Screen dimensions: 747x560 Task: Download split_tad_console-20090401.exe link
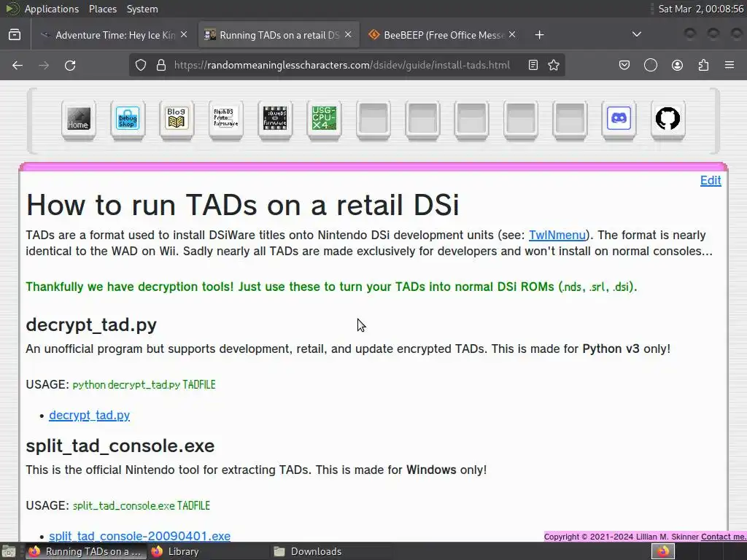(x=139, y=536)
